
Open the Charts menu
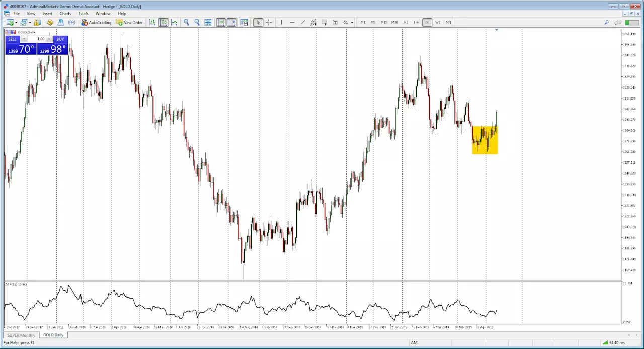pos(65,14)
